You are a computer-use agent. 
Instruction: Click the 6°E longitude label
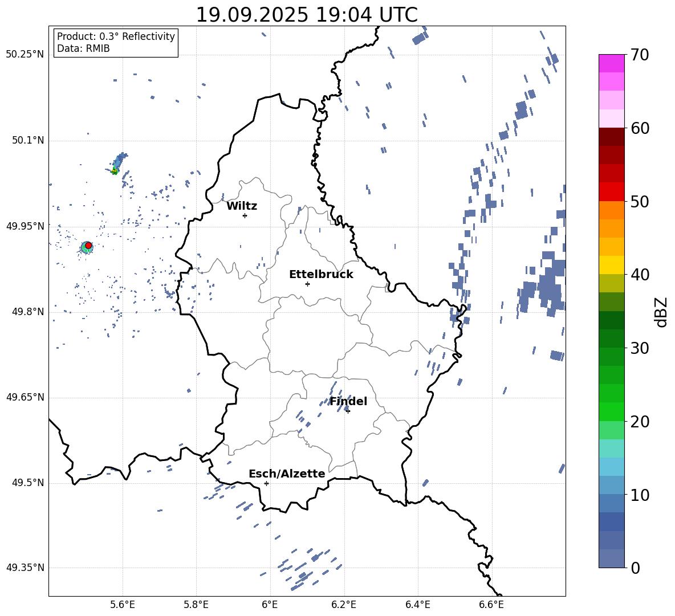[270, 605]
